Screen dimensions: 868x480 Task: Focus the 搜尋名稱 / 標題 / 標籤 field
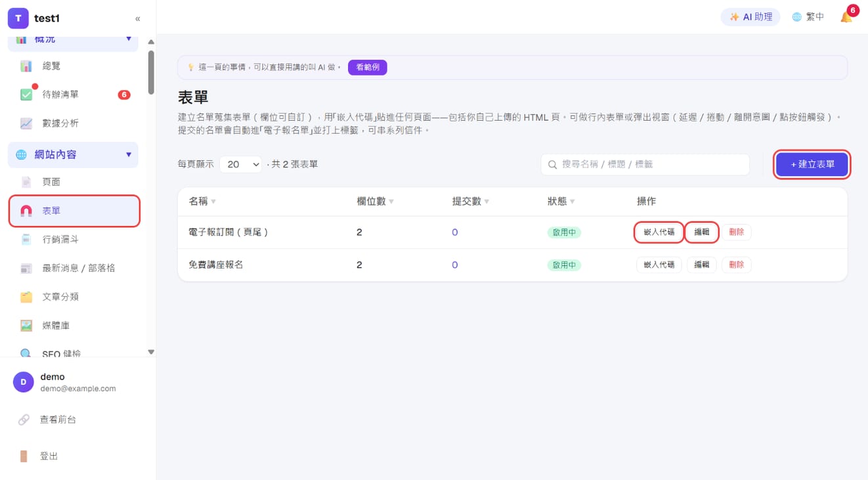click(645, 164)
